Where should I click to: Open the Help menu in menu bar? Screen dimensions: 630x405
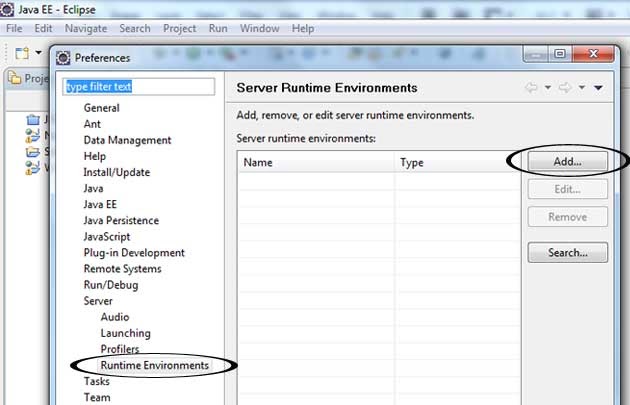(303, 29)
